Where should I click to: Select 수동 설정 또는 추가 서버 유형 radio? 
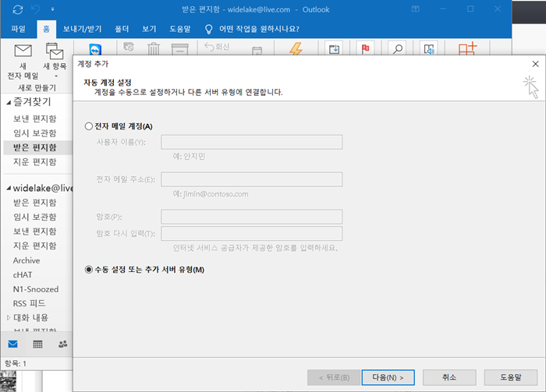[x=89, y=270]
